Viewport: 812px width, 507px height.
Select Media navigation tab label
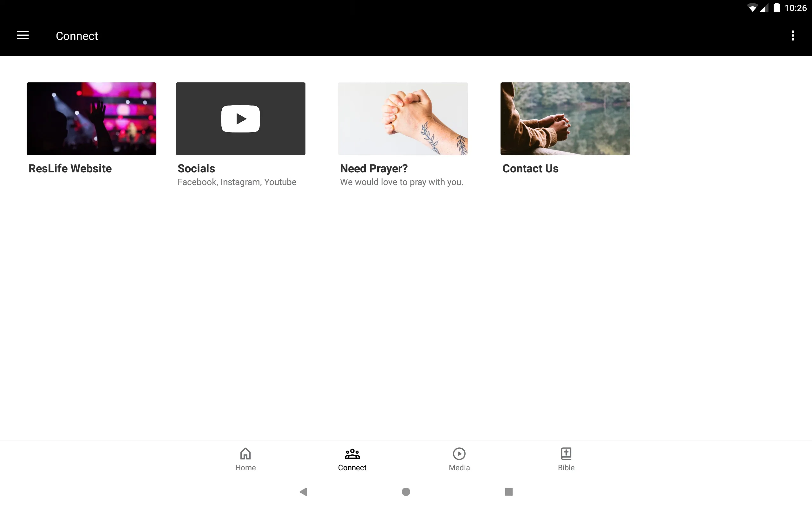(459, 467)
